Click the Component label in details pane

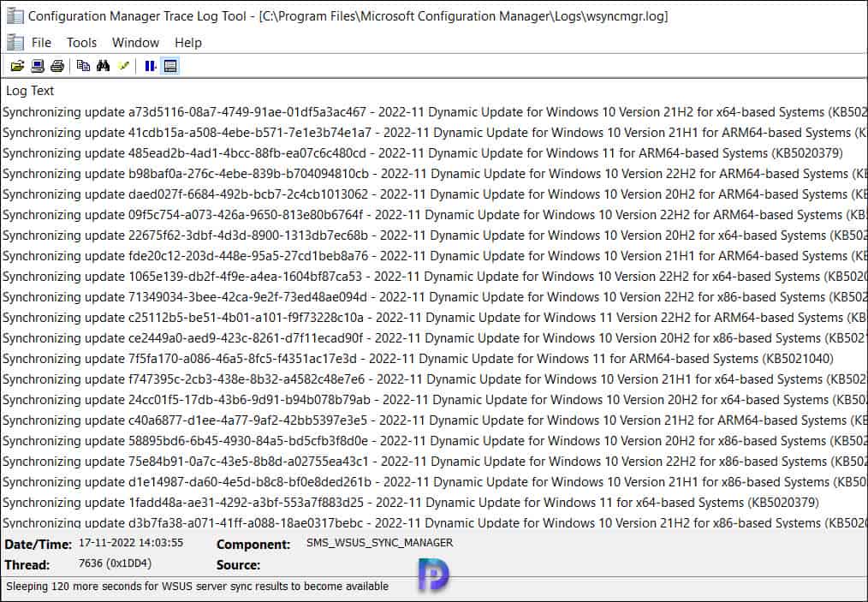[x=253, y=545]
